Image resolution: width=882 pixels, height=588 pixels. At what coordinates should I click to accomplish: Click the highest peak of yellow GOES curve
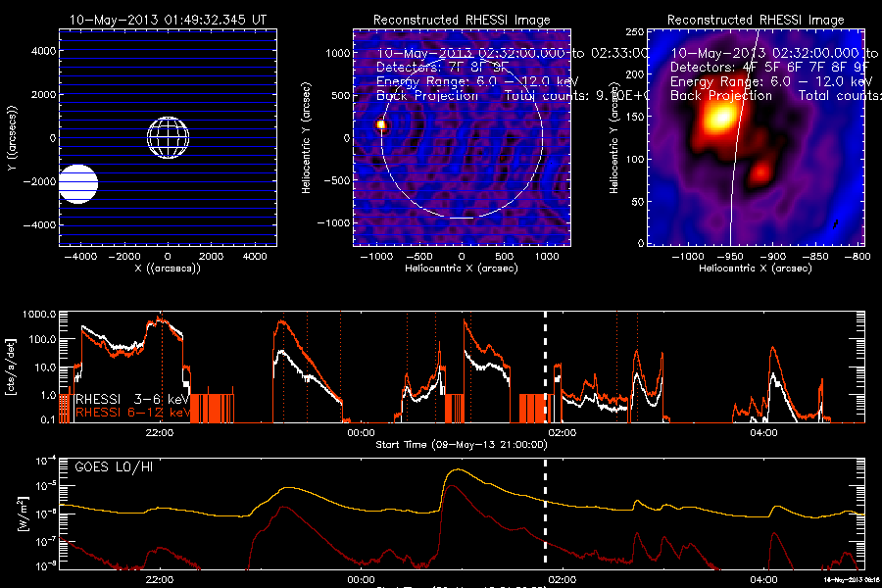point(461,469)
